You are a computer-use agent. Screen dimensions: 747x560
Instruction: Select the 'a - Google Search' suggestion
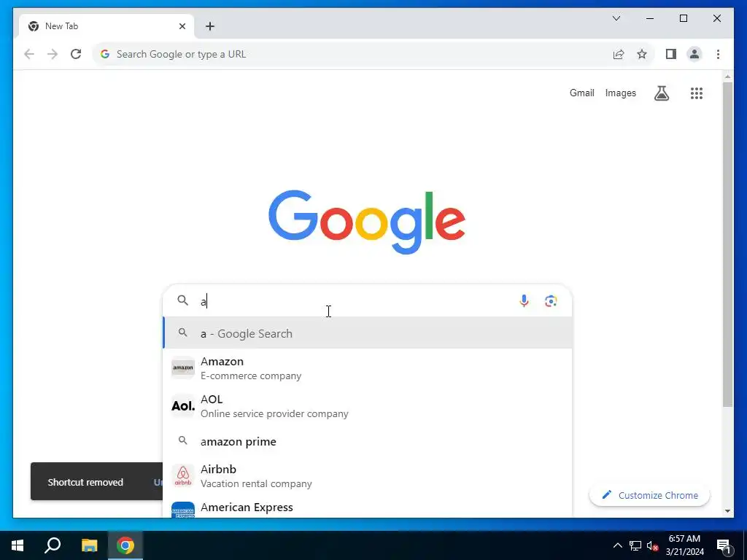click(368, 333)
